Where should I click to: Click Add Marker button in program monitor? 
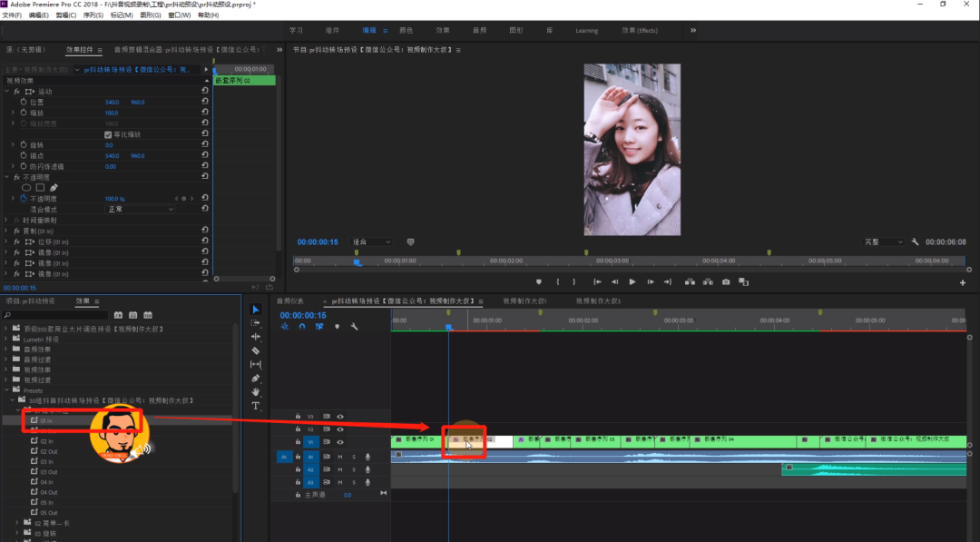tap(539, 282)
